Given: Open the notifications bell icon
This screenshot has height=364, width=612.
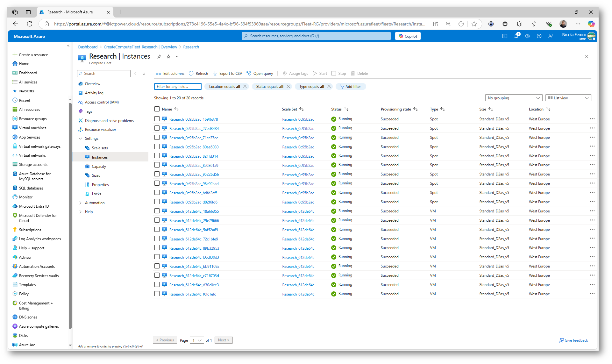Looking at the screenshot, I should tap(516, 36).
